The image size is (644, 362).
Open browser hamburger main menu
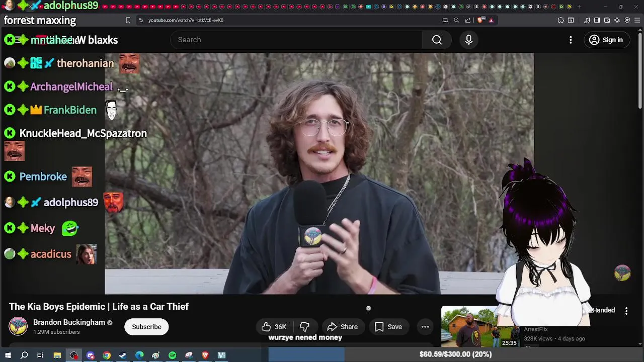637,20
